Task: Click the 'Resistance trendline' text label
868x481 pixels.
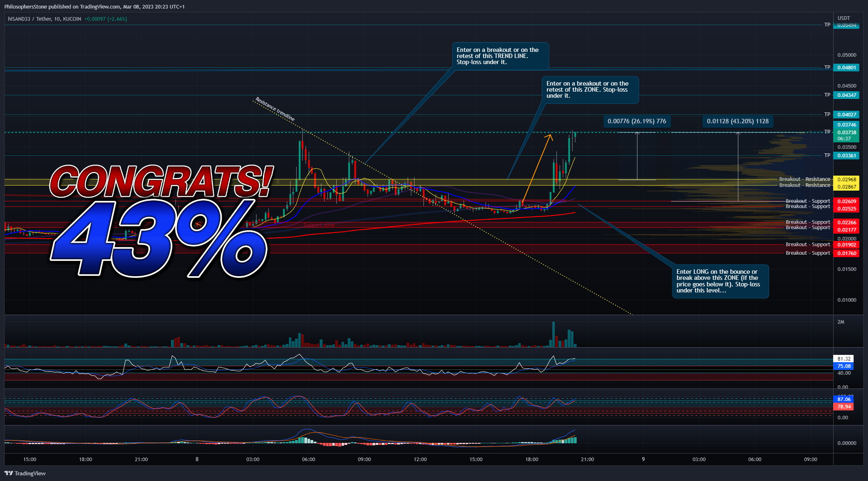Action: (x=275, y=109)
